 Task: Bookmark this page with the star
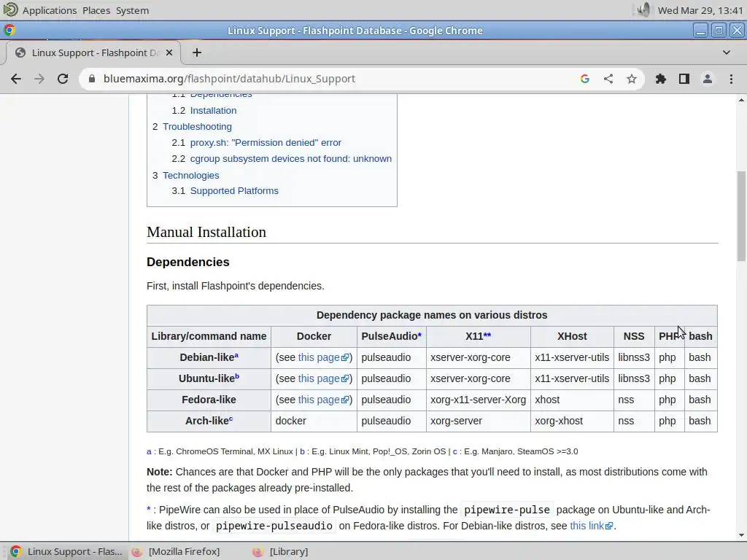point(632,79)
